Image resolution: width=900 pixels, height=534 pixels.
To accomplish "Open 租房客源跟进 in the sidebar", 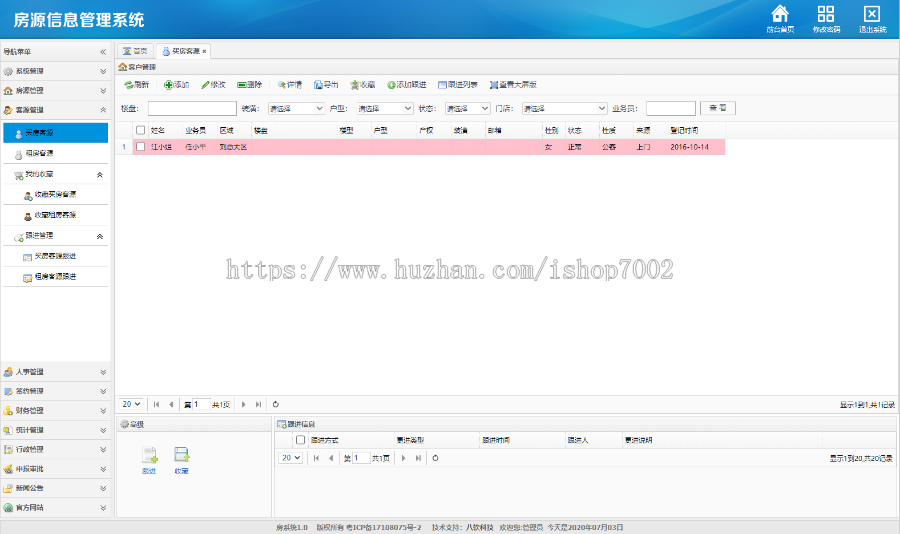I will 56,277.
